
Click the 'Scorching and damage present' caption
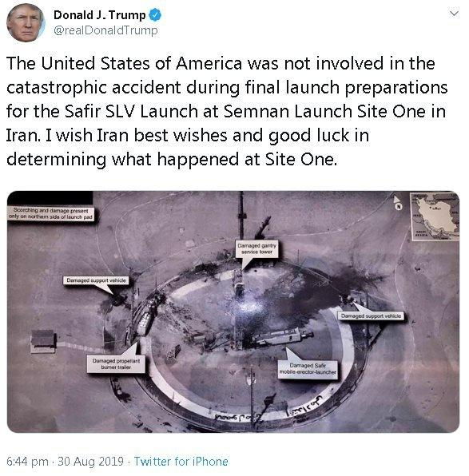click(x=50, y=214)
